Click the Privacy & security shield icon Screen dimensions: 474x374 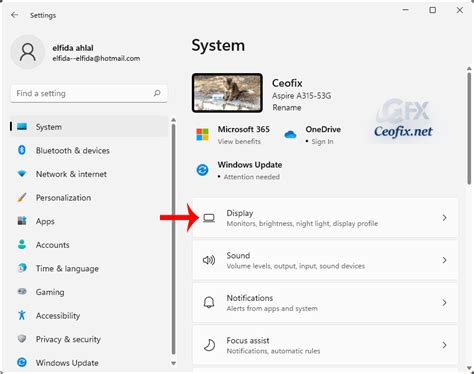[22, 339]
